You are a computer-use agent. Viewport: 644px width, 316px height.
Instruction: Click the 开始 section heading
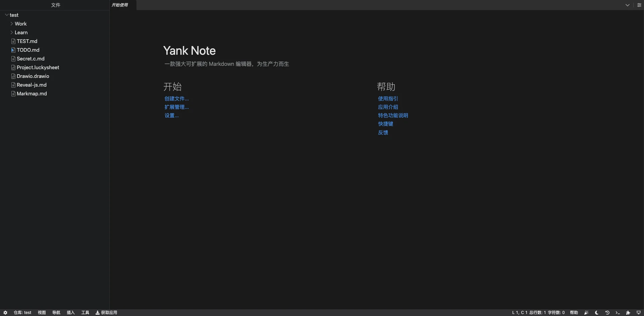coord(172,87)
